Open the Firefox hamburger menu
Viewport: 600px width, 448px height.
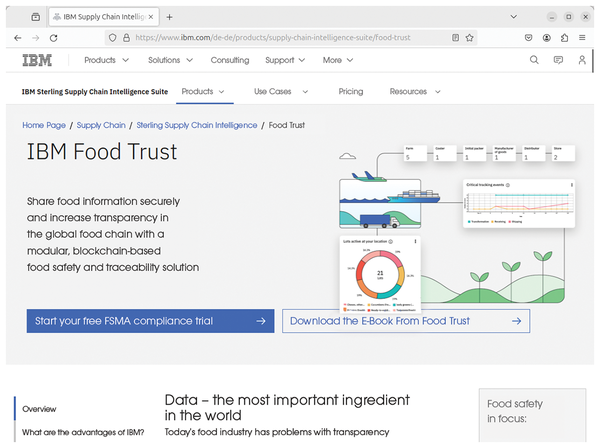tap(582, 37)
